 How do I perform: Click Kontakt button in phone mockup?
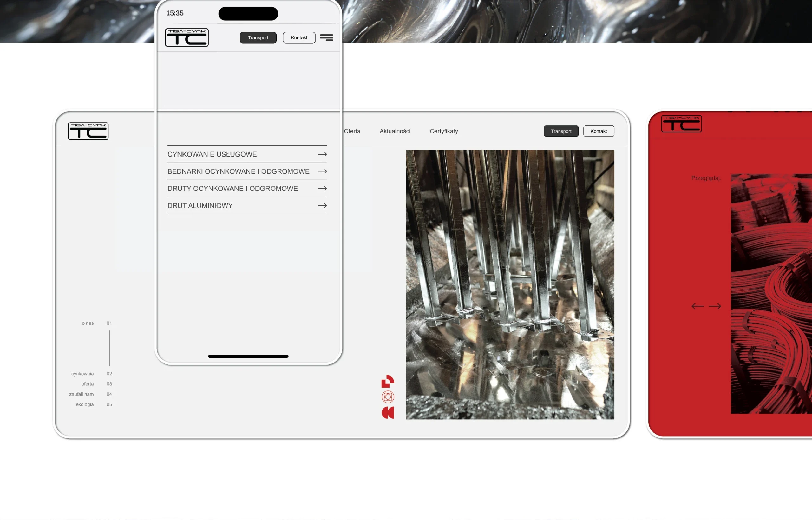click(299, 37)
